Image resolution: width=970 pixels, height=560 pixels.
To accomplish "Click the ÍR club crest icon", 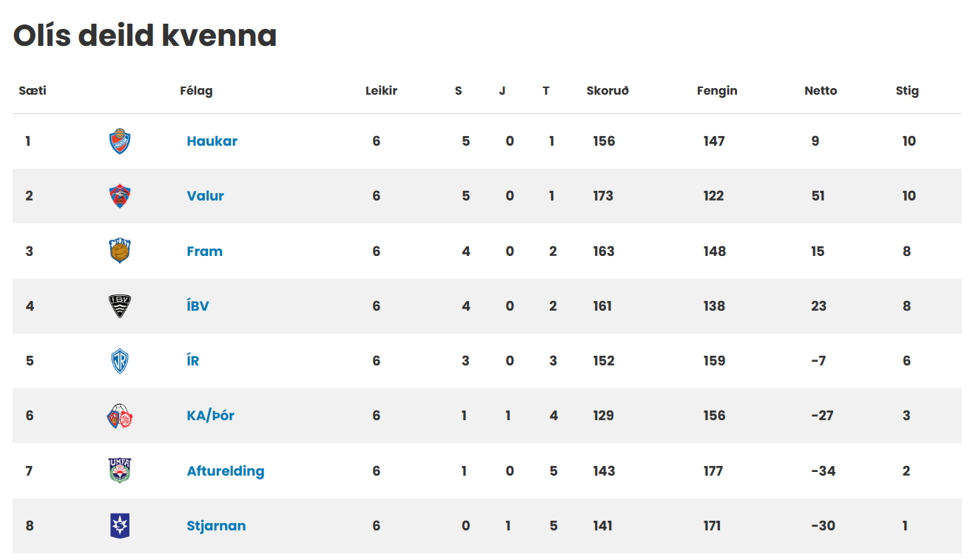I will tap(119, 361).
